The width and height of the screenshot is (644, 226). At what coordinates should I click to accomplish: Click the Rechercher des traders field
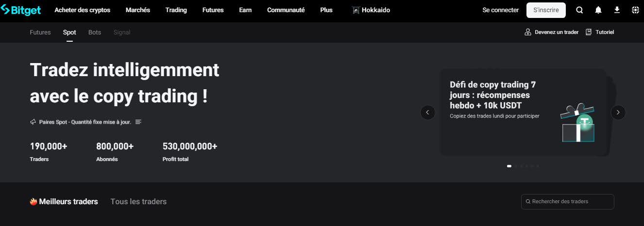pos(568,202)
